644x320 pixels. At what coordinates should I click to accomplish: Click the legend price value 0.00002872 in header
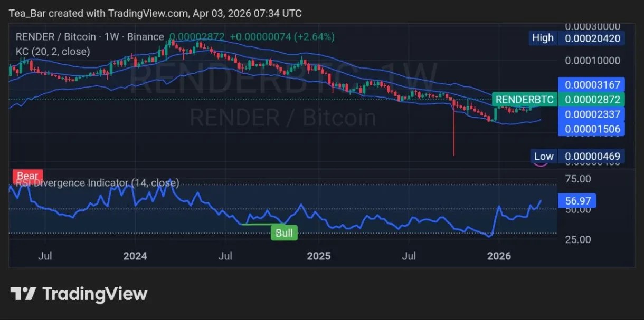tap(197, 37)
